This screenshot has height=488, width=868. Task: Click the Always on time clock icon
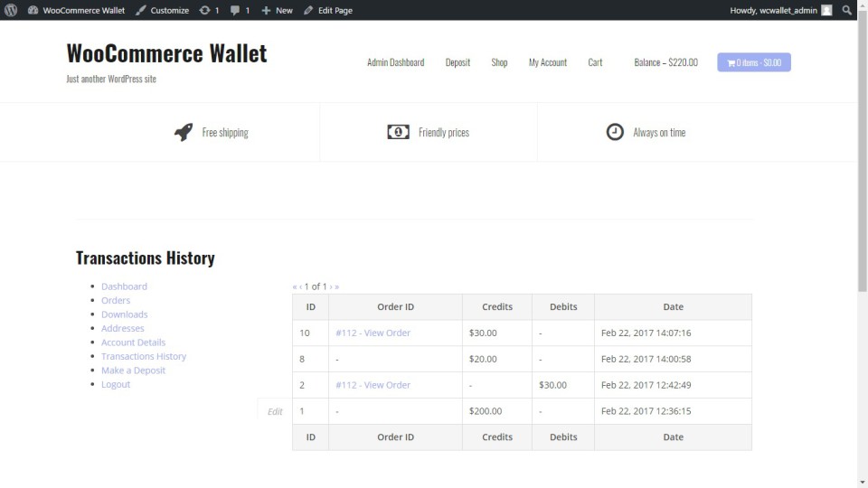pos(615,132)
